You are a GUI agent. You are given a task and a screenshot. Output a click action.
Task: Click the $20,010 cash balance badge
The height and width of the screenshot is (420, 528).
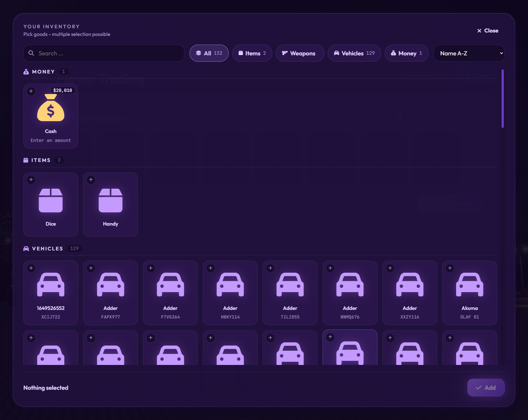(x=63, y=90)
